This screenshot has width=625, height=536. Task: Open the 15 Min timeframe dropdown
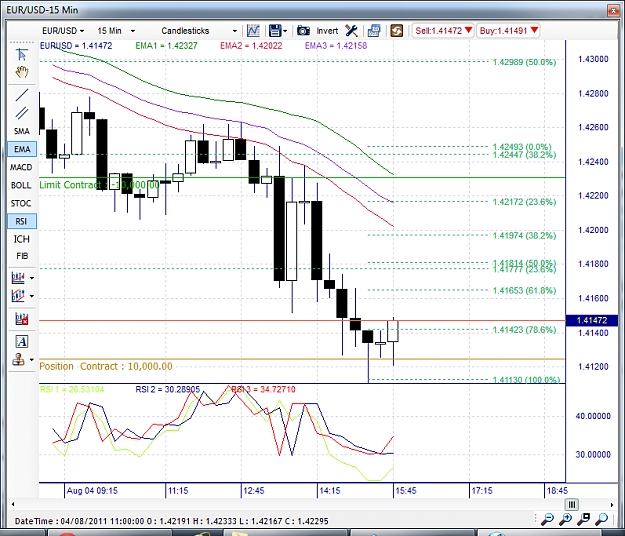pyautogui.click(x=116, y=31)
